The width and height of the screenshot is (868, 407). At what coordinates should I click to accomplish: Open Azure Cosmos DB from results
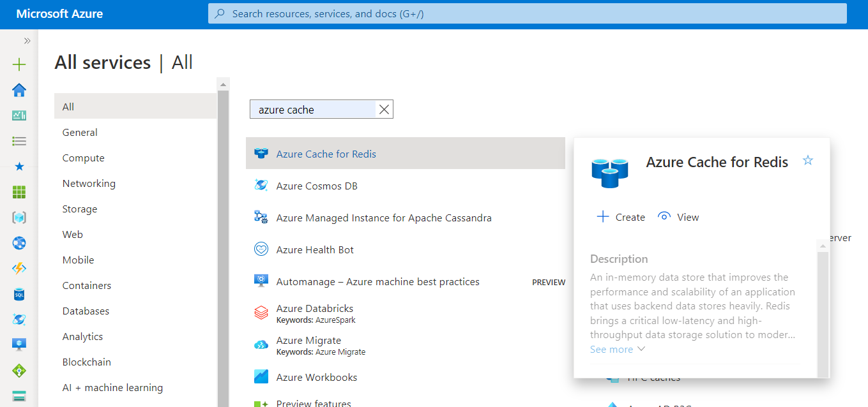[317, 186]
